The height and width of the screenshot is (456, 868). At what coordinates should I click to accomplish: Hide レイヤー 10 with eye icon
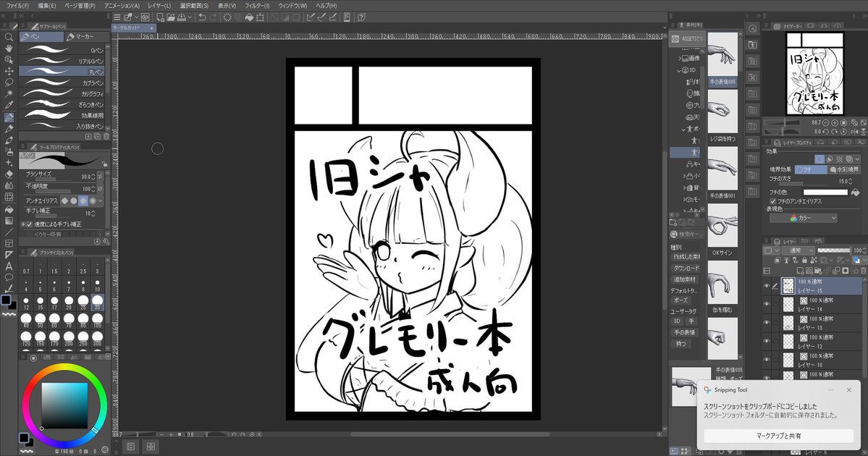(767, 360)
